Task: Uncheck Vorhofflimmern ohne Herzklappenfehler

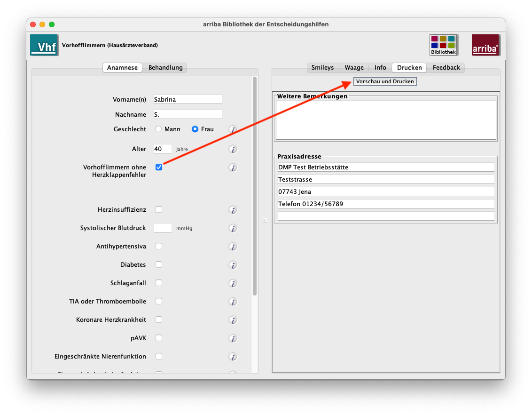Action: [159, 167]
